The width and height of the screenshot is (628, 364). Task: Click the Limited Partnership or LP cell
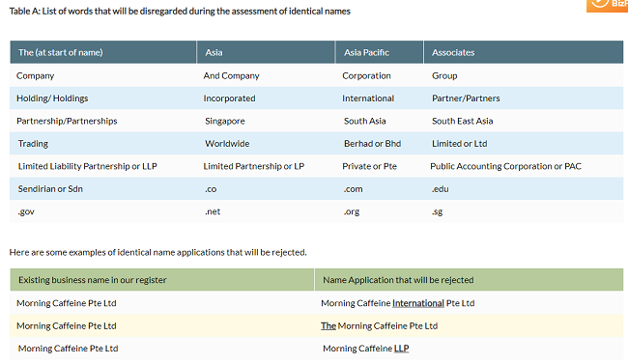coord(266,166)
